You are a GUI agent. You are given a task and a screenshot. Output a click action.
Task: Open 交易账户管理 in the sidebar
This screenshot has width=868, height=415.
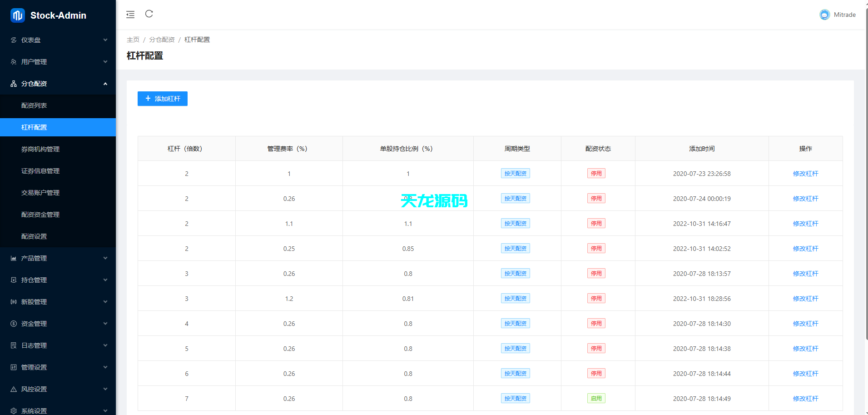coord(40,193)
